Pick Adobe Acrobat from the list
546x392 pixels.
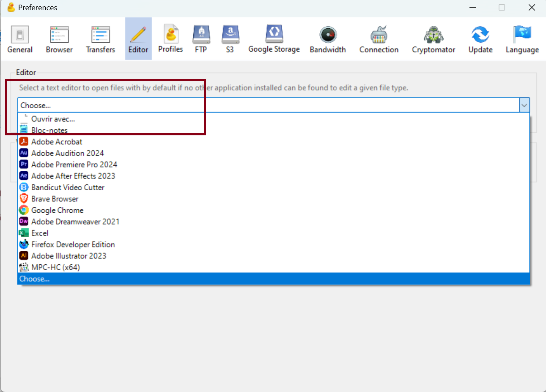(274, 142)
